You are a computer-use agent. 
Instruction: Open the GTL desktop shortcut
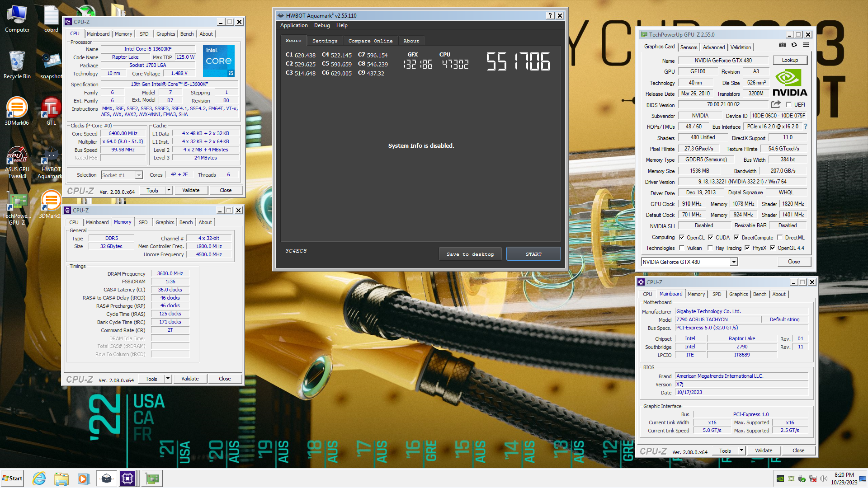[x=51, y=111]
